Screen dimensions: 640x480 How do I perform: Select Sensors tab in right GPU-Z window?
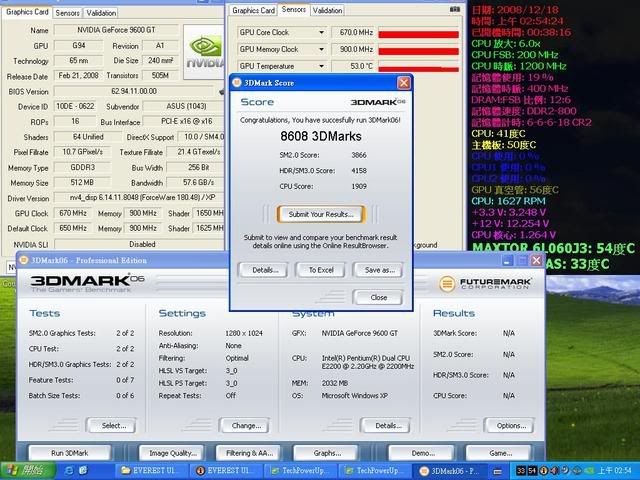click(293, 9)
